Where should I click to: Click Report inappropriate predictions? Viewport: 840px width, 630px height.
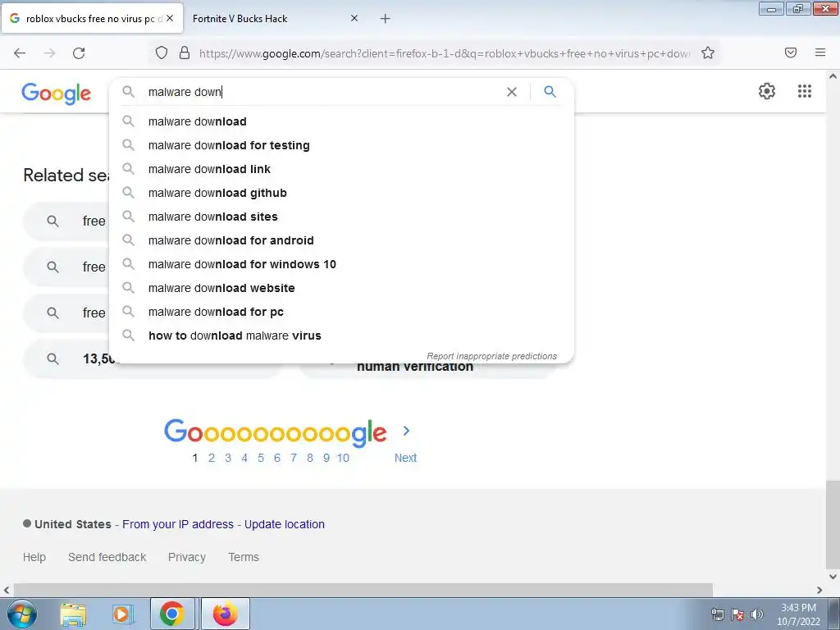pos(491,356)
